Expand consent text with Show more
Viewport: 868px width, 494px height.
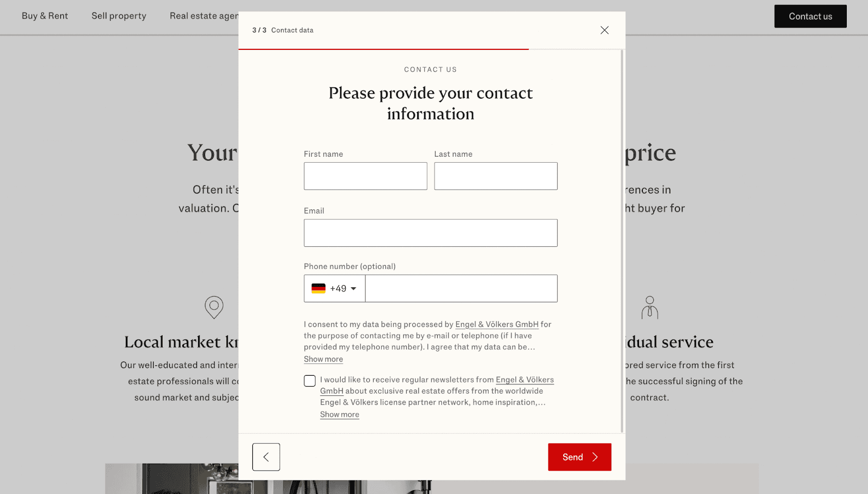pos(323,360)
